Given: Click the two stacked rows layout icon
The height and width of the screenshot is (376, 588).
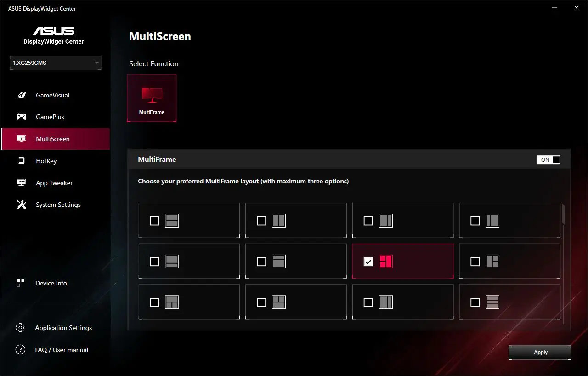Looking at the screenshot, I should tap(172, 221).
